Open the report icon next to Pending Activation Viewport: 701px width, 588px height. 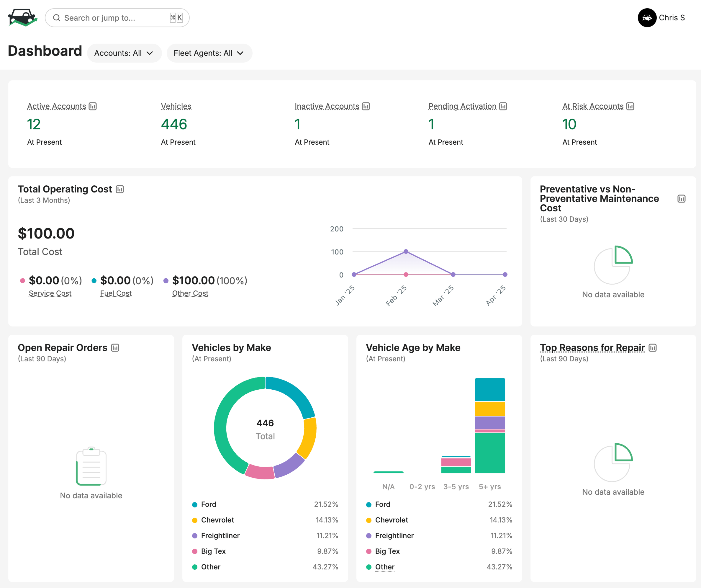pos(503,106)
